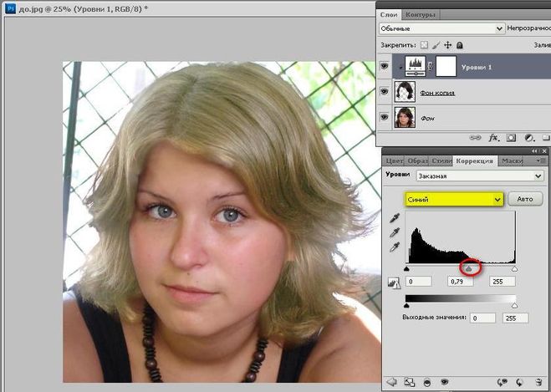This screenshot has height=392, width=551.
Task: Select the black point eyedropper
Action: (395, 218)
